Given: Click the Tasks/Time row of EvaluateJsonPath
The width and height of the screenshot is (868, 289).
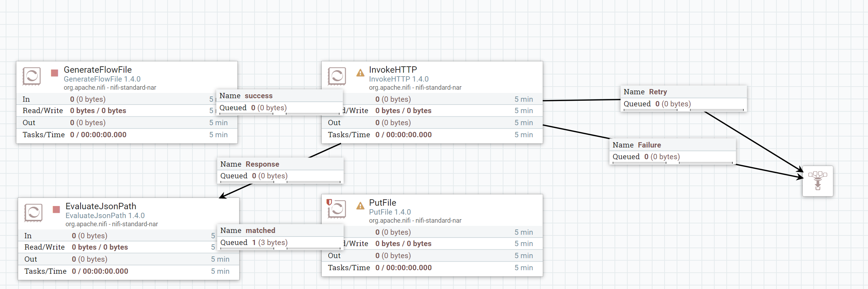Looking at the screenshot, I should point(129,271).
